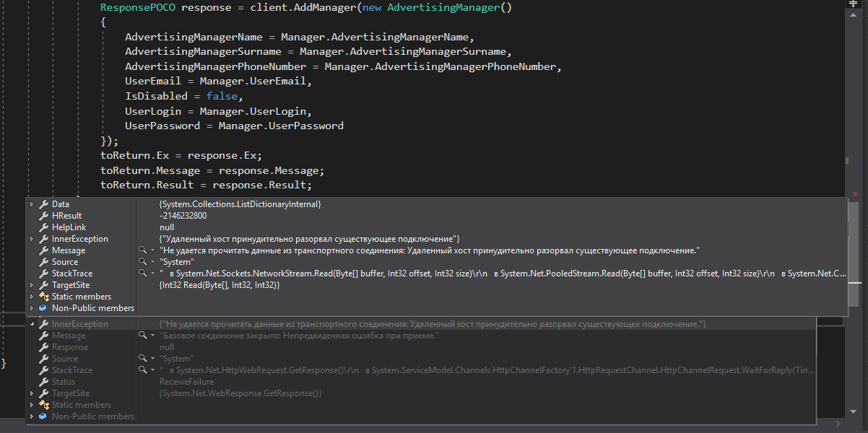Select the HResult value -2146232800
The width and height of the screenshot is (868, 433).
pos(183,216)
